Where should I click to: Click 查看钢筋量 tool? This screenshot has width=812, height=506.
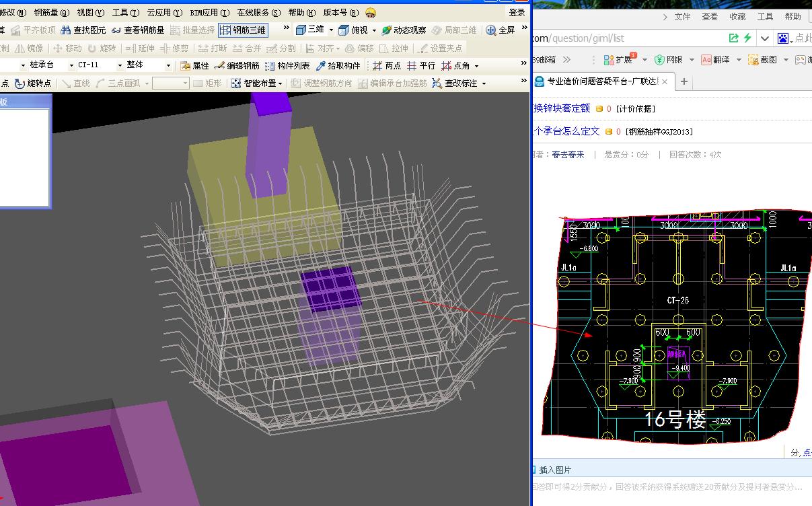pos(138,30)
